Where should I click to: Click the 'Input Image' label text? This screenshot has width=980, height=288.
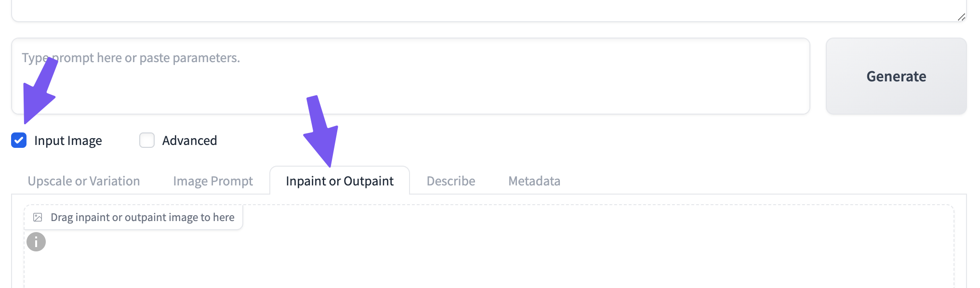(x=68, y=141)
